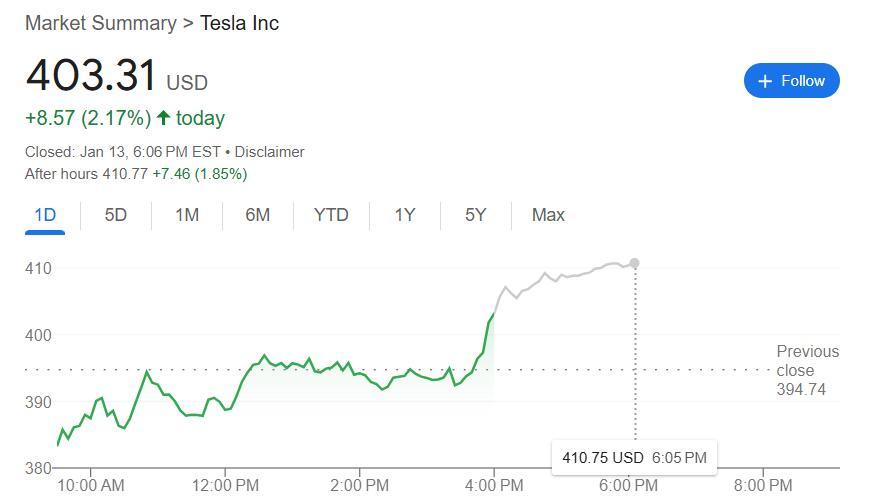Open the Market Summary breadcrumb link
Image resolution: width=871 pixels, height=497 pixels.
100,23
